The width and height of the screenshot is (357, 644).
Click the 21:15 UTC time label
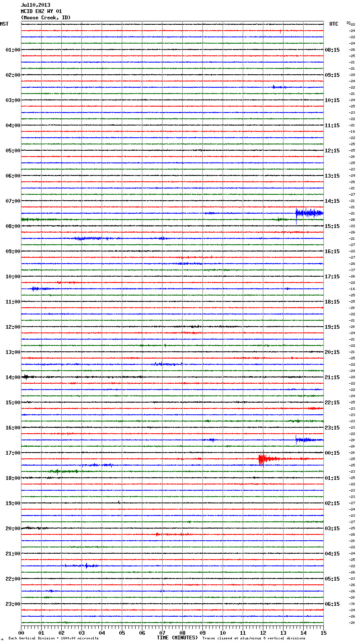[332, 377]
